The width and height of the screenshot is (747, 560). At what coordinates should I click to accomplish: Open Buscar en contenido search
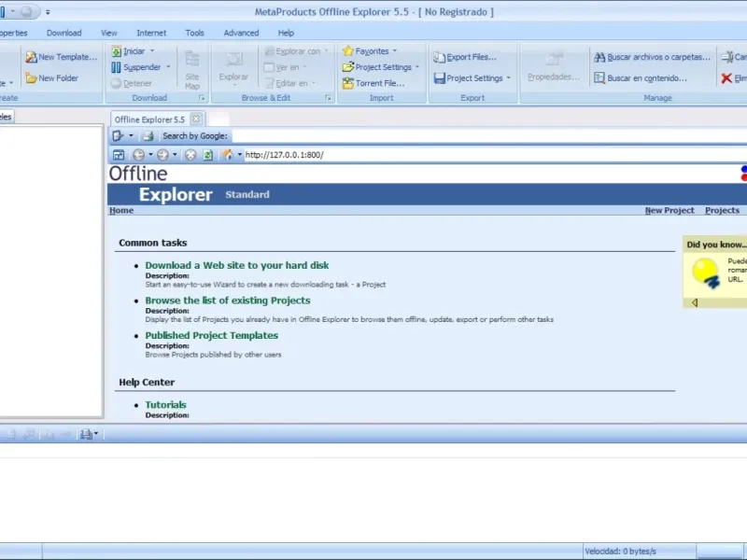tap(641, 78)
